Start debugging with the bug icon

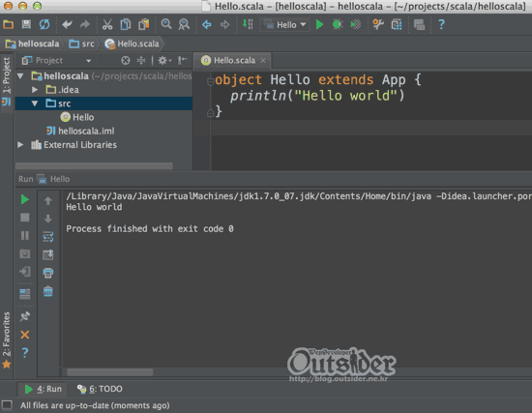[338, 24]
